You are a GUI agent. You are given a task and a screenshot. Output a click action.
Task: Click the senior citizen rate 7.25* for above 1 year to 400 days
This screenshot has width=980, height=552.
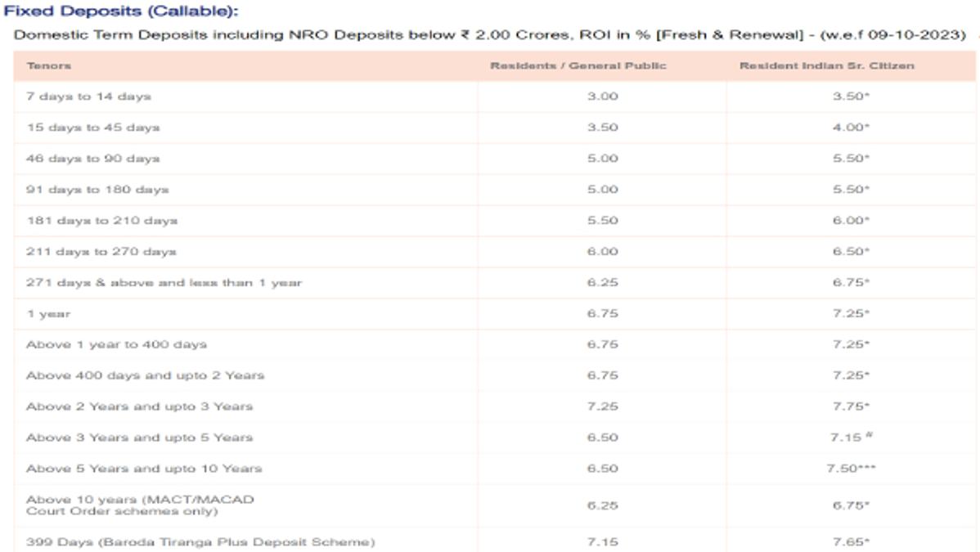[851, 344]
